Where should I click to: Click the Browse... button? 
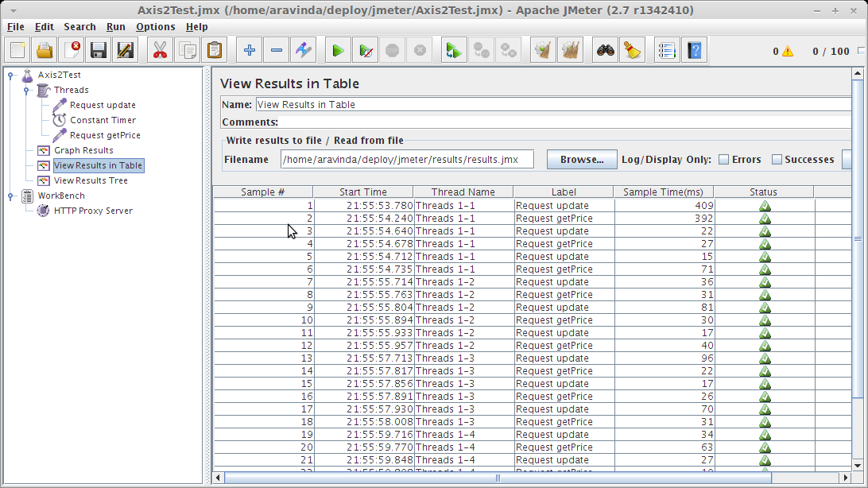coord(582,159)
